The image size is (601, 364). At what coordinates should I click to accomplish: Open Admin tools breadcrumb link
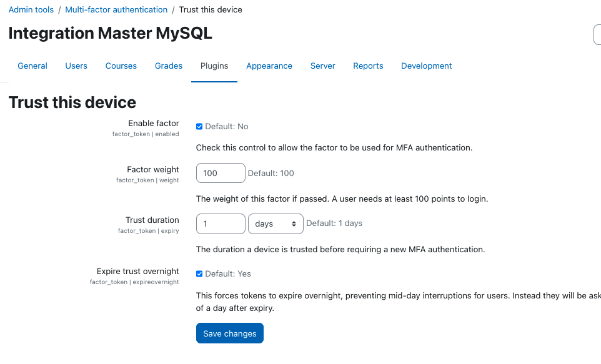[x=31, y=9]
